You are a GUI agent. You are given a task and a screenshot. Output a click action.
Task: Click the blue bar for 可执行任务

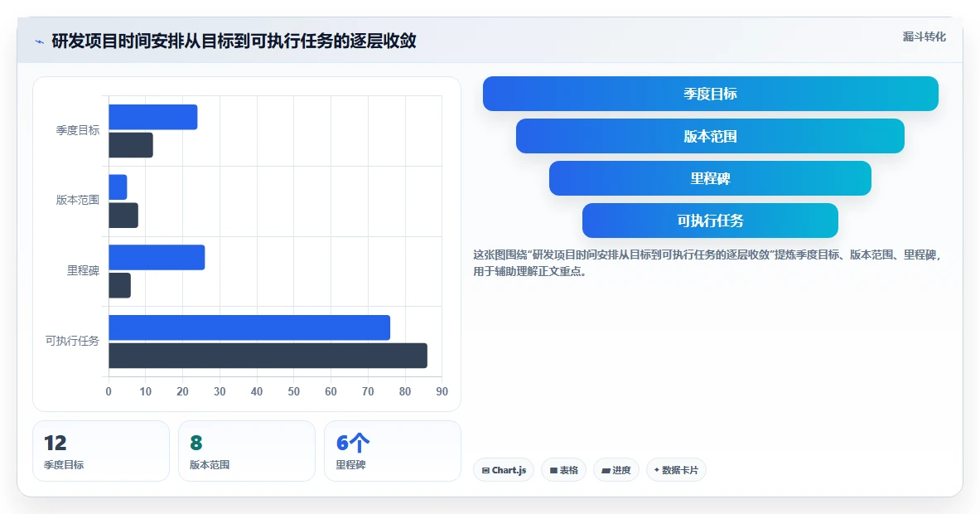pos(249,327)
